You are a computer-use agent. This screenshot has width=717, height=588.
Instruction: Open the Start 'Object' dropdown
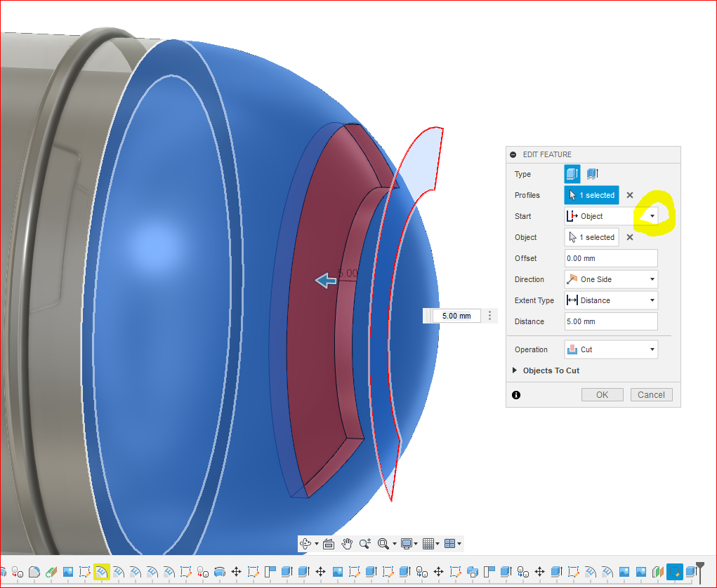612,216
